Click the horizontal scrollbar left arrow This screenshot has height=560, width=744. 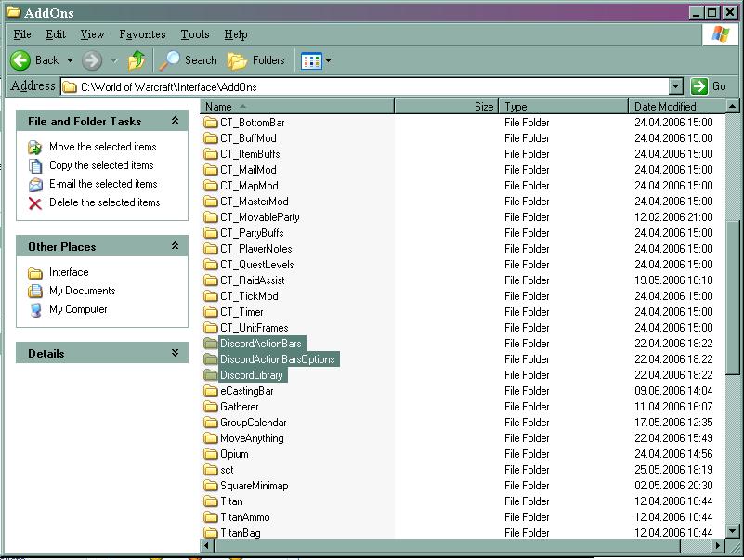[x=207, y=546]
